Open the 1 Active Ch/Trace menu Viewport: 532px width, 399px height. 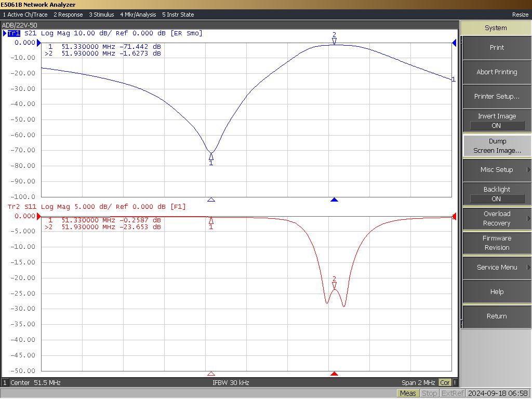tap(25, 15)
